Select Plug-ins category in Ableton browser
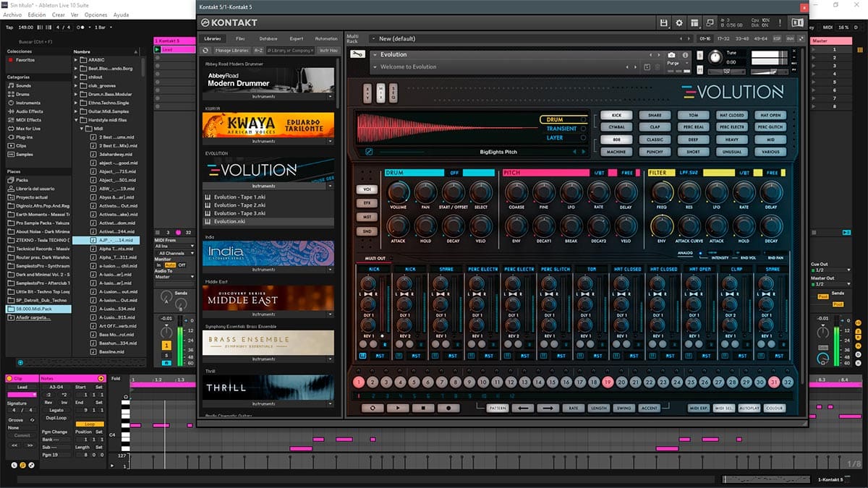 point(21,137)
